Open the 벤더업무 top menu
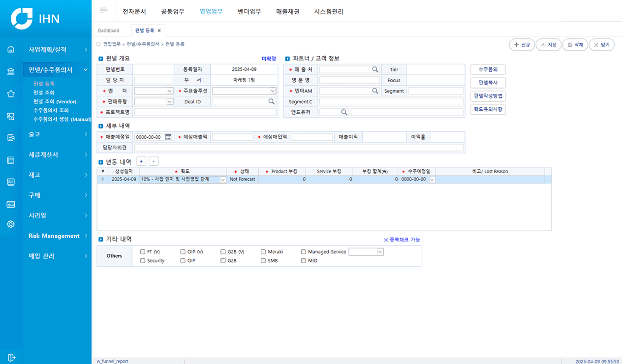 pyautogui.click(x=249, y=11)
